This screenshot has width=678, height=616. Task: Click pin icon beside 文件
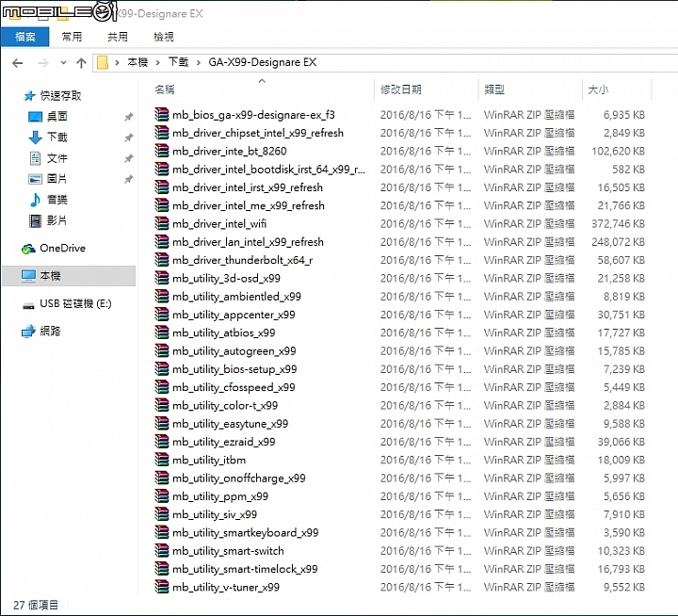click(128, 158)
